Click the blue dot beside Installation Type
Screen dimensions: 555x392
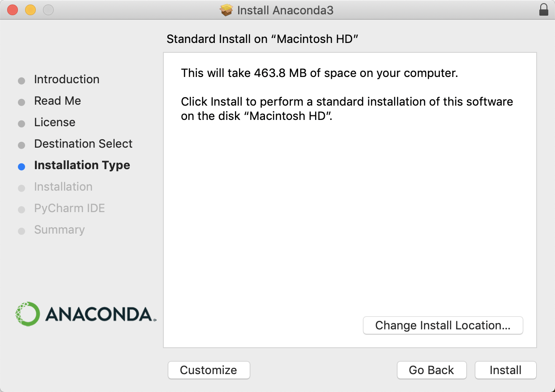click(21, 166)
